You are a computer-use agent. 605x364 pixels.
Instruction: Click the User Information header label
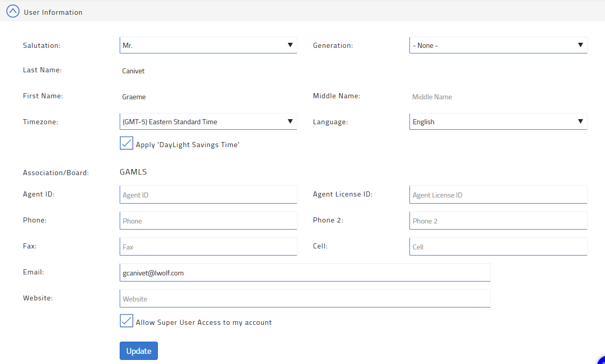pos(53,12)
